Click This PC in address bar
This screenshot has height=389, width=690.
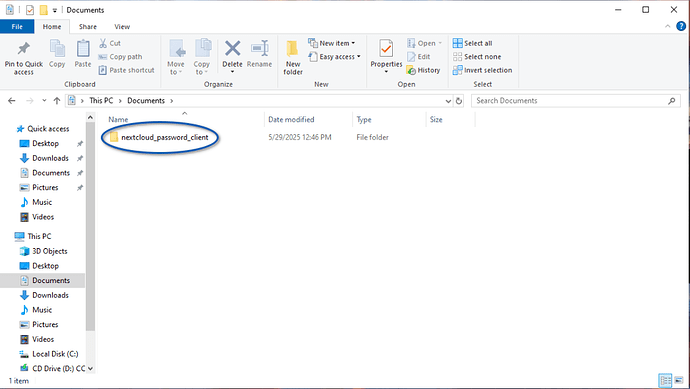coord(101,101)
